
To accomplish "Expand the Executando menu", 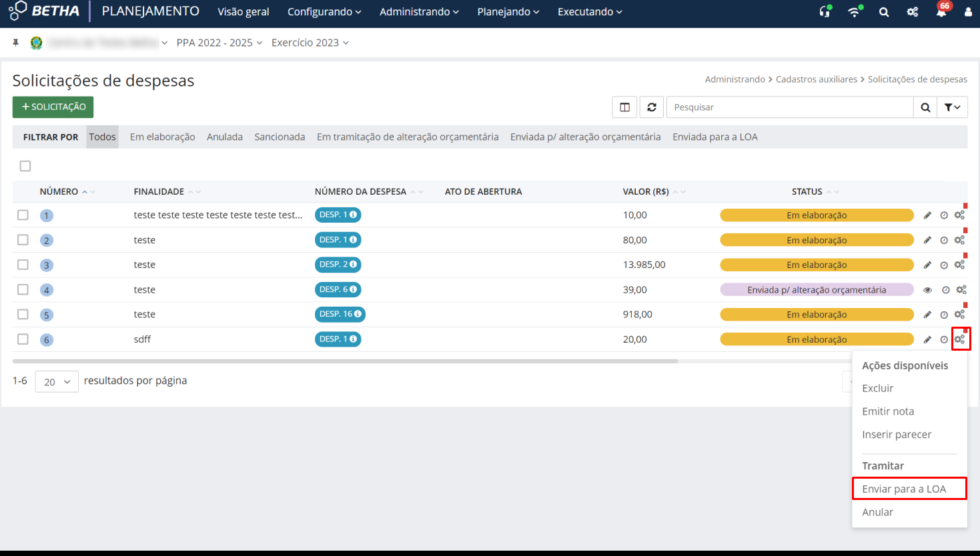I will pyautogui.click(x=590, y=12).
